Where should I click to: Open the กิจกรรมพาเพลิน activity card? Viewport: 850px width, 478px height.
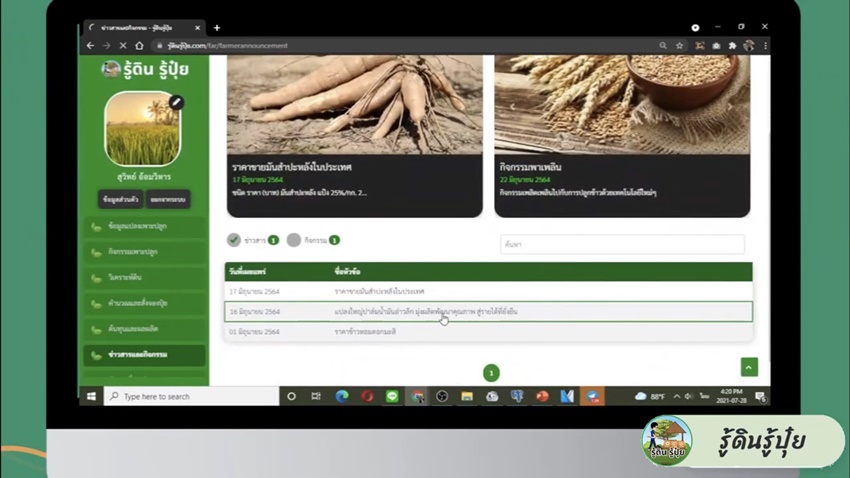click(622, 135)
